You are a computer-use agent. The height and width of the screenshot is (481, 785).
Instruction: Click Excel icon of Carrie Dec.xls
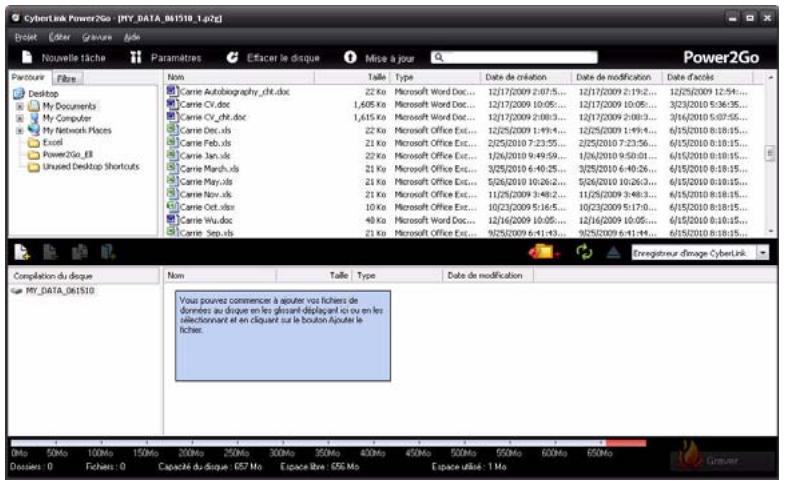click(172, 130)
